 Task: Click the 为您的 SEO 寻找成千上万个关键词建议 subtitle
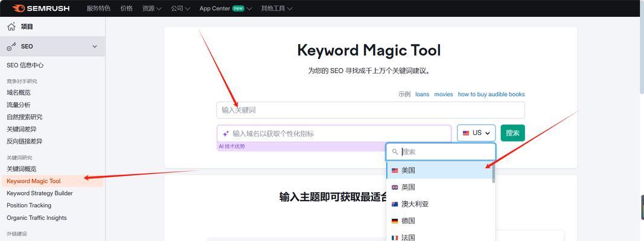click(x=369, y=71)
